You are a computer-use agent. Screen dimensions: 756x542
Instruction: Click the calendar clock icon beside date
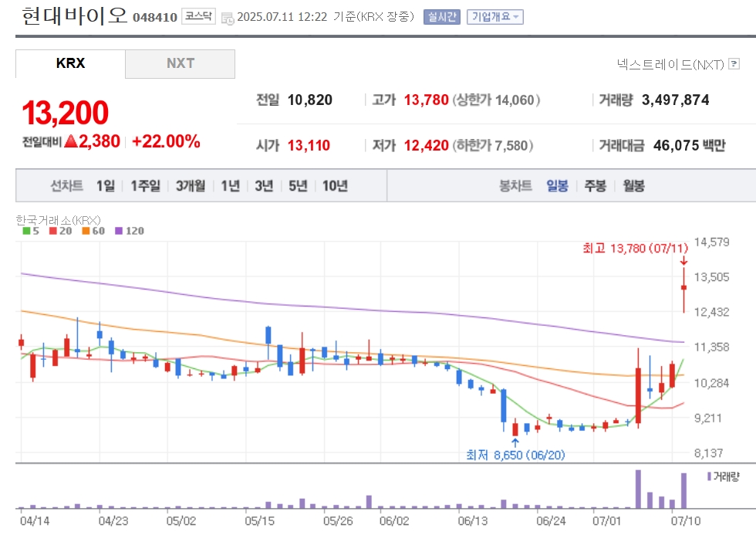pos(227,19)
